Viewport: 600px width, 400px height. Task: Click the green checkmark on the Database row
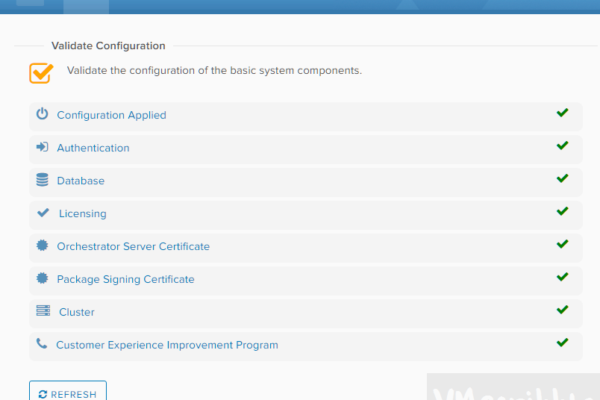point(562,178)
